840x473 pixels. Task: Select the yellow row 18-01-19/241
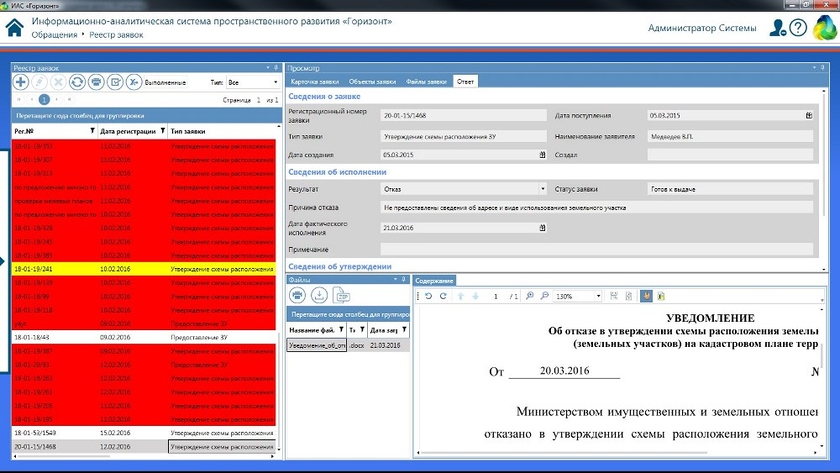[x=140, y=269]
